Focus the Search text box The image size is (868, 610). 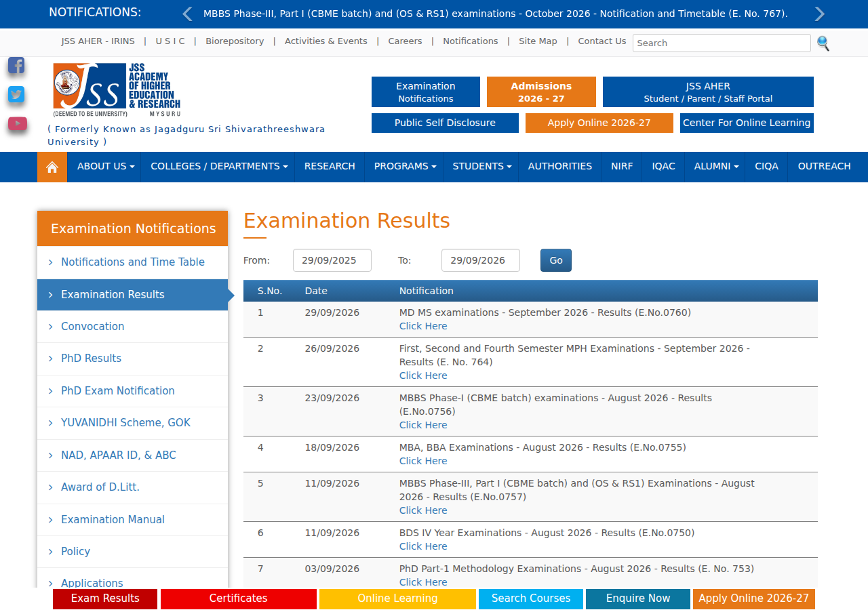coord(722,43)
